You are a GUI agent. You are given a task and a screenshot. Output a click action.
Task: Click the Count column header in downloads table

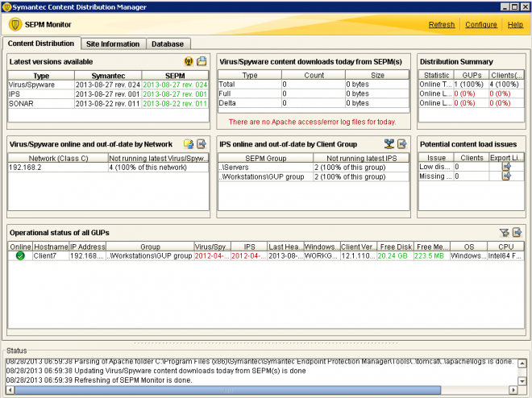click(x=314, y=75)
